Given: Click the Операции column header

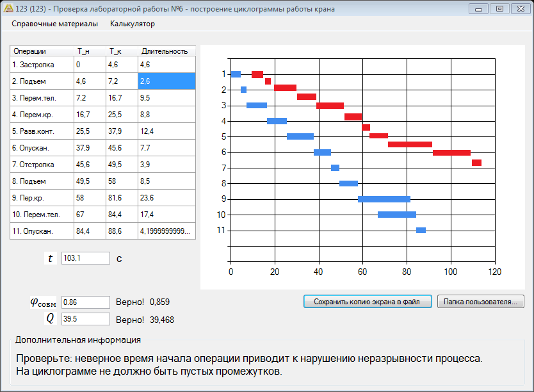Looking at the screenshot, I should [42, 51].
